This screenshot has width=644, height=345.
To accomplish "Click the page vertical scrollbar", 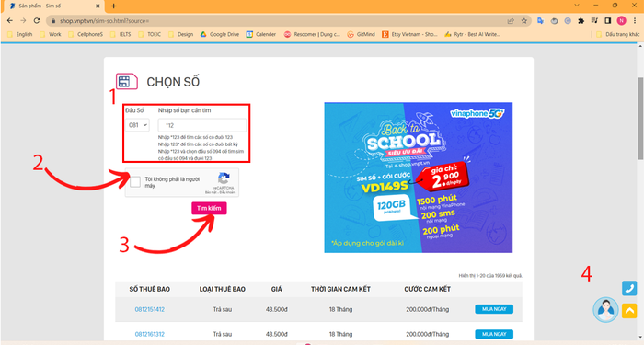I will [640, 119].
